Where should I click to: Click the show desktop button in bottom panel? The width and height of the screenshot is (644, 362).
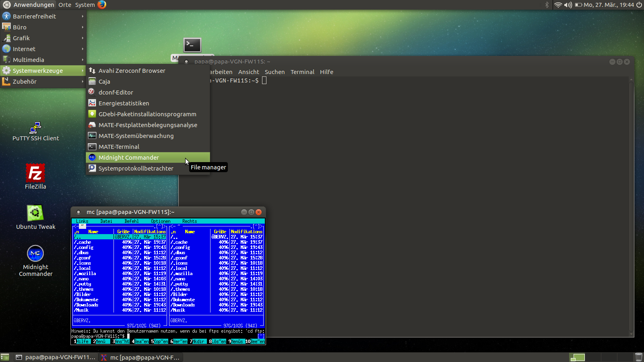(5, 357)
